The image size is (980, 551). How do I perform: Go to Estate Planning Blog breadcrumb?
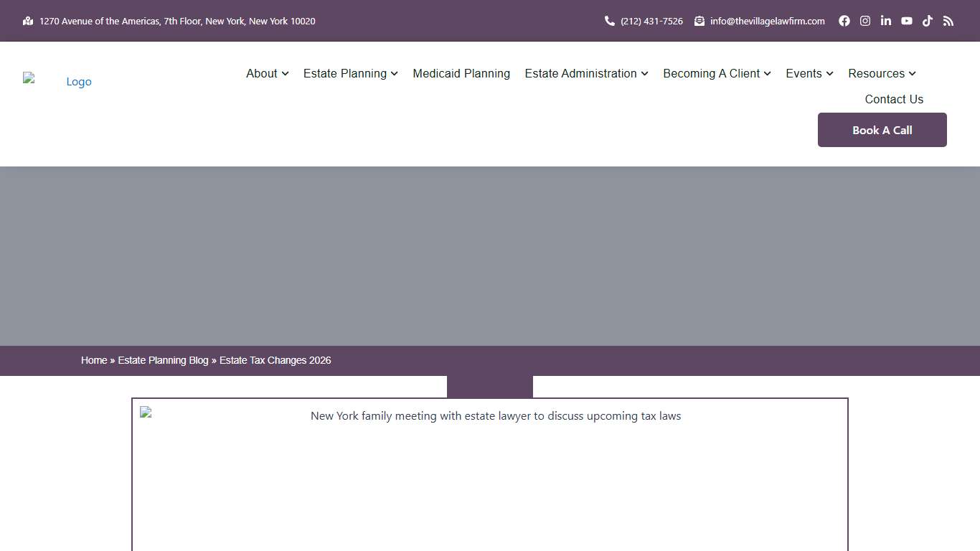click(x=163, y=360)
